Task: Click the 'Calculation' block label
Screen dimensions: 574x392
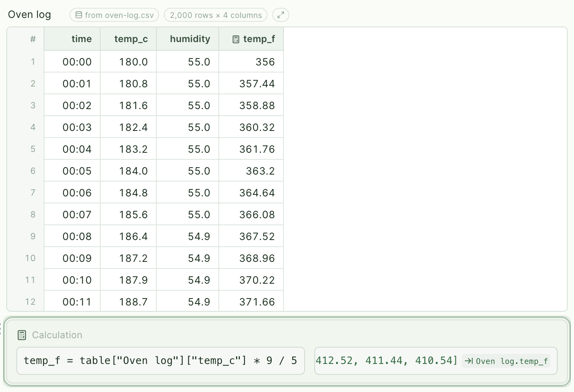Action: tap(57, 335)
